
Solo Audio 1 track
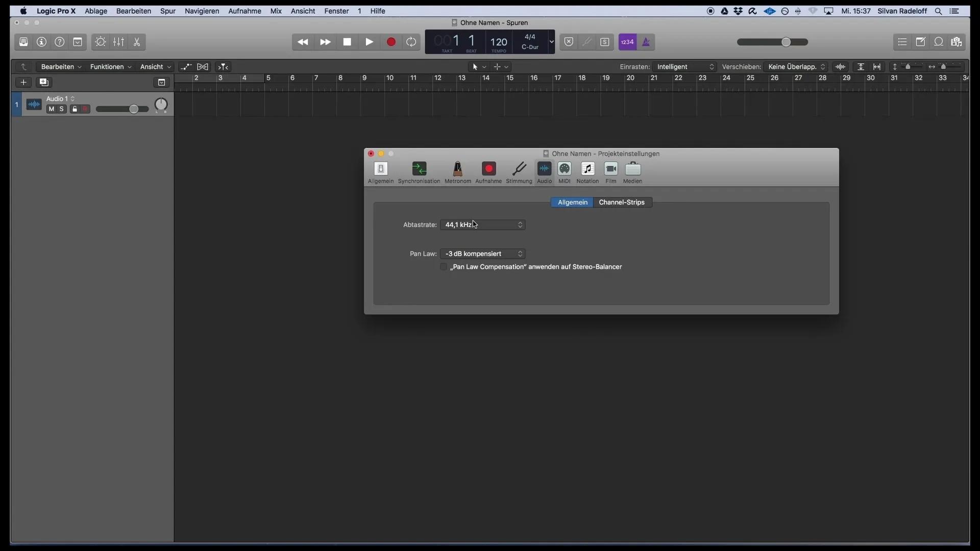coord(61,109)
